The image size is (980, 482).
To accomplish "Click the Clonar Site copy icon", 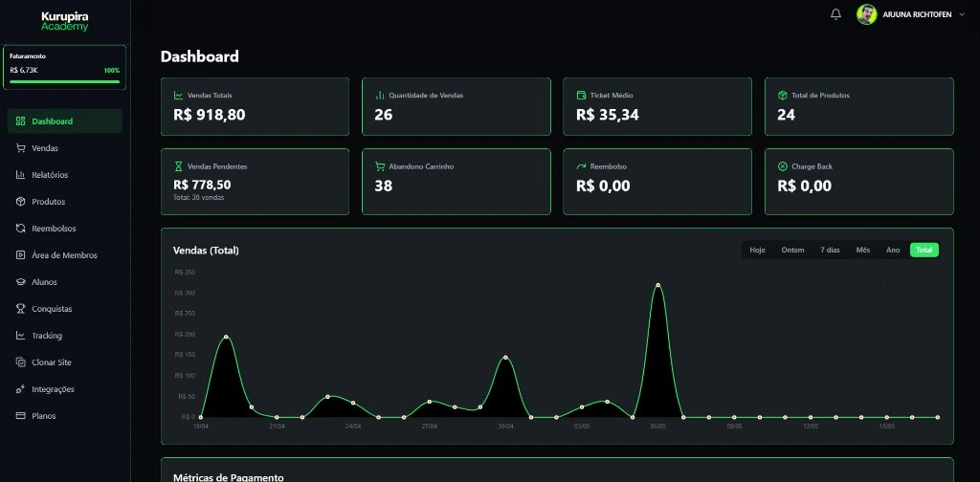I will click(21, 362).
